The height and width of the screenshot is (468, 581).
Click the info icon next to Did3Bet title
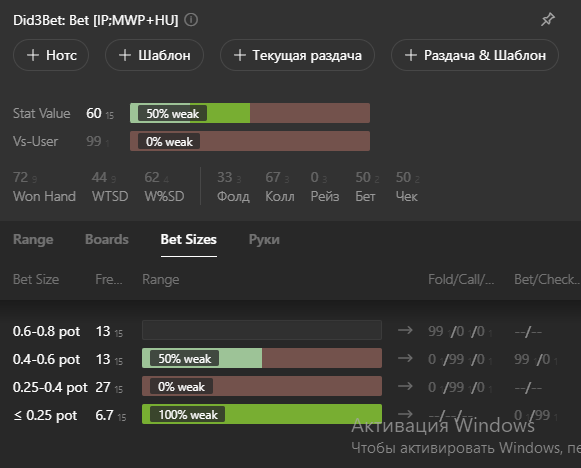(191, 20)
